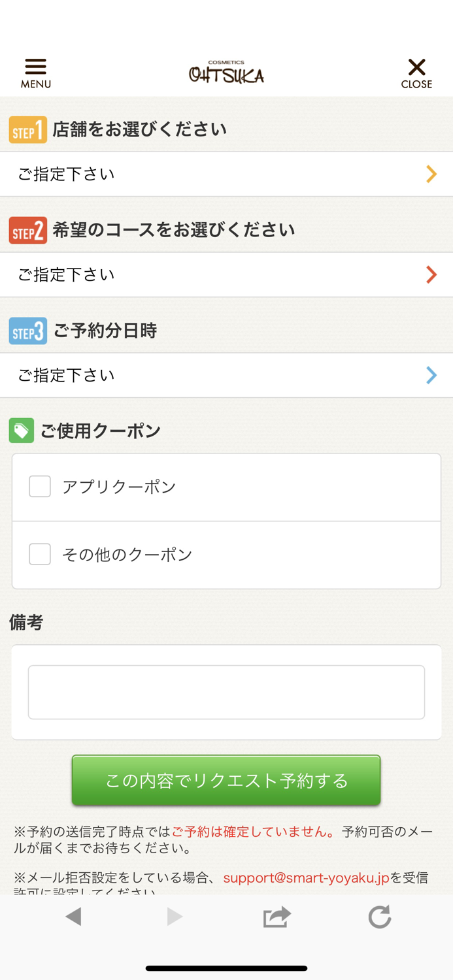Tap the browser forward arrow
The image size is (453, 980).
[174, 917]
